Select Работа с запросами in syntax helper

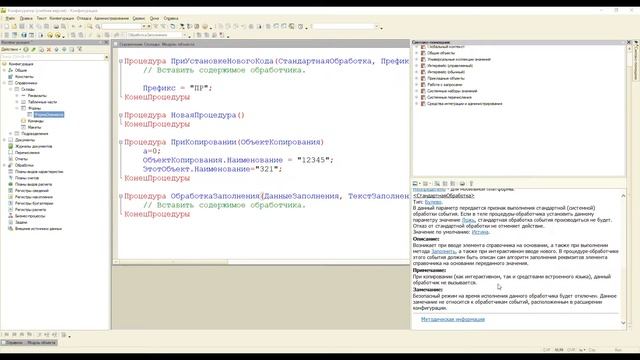click(x=444, y=85)
